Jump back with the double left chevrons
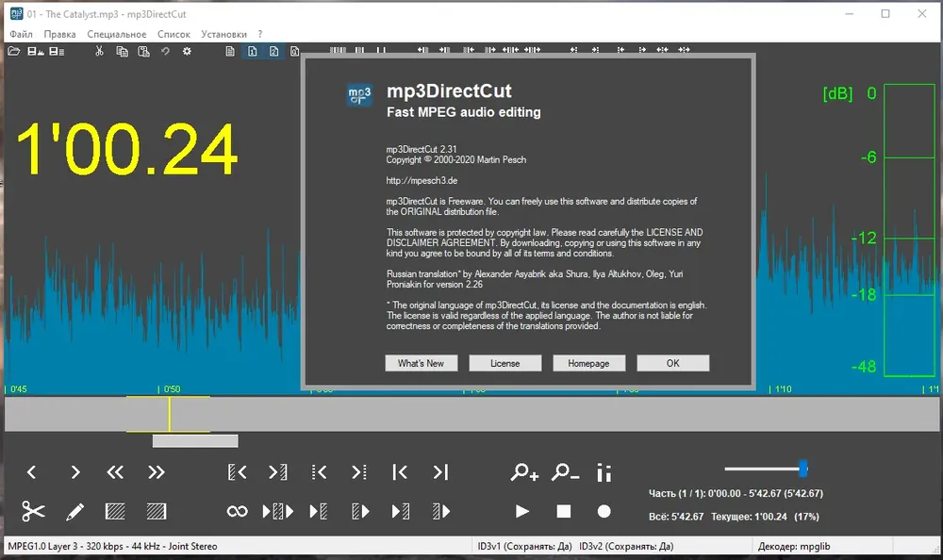This screenshot has width=943, height=560. point(115,472)
